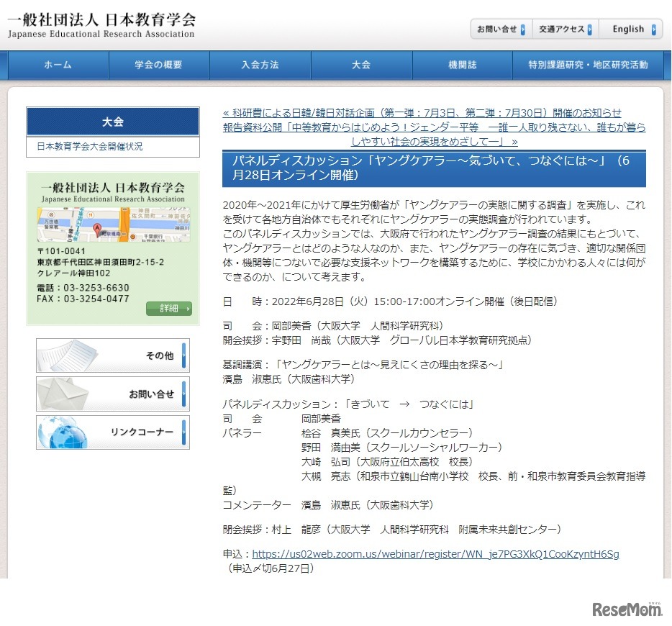Click the blue arrow beside header お問い合せ
672x626 pixels.
pyautogui.click(x=522, y=29)
